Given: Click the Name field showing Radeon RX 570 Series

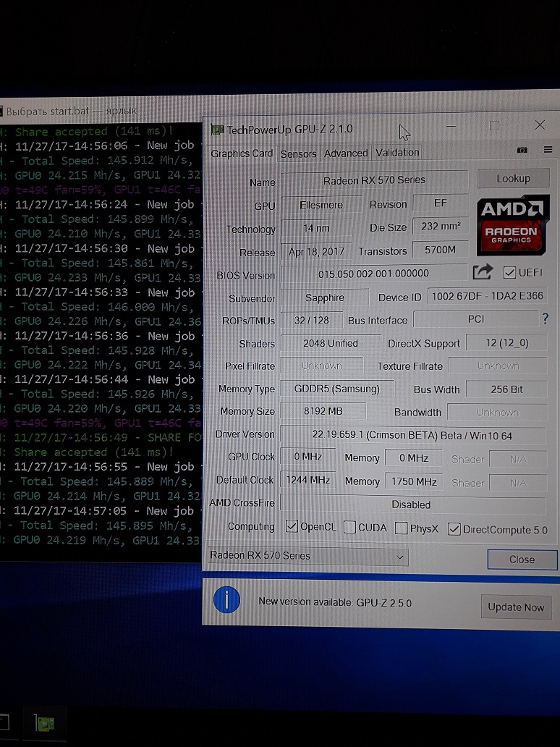Looking at the screenshot, I should pyautogui.click(x=374, y=180).
